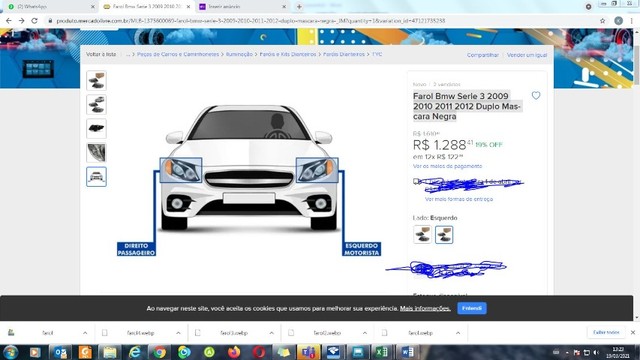Open the chevron menu for farol2.webp download

(x=364, y=333)
